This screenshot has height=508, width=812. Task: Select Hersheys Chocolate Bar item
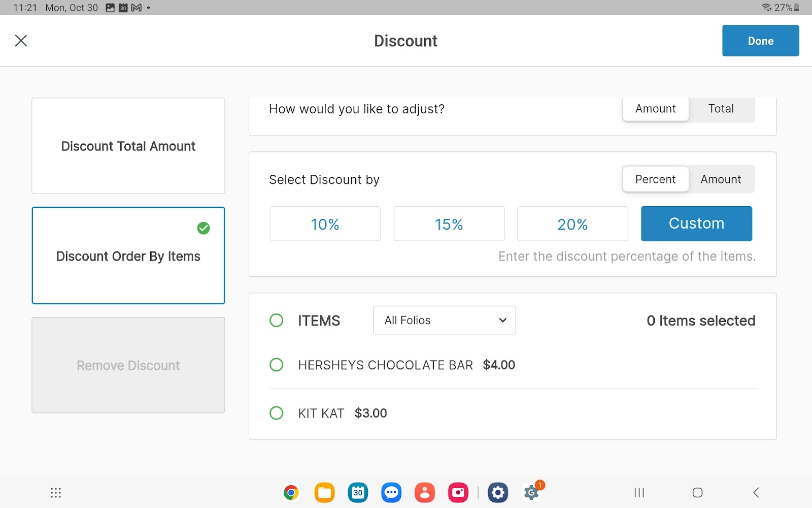[x=277, y=365]
